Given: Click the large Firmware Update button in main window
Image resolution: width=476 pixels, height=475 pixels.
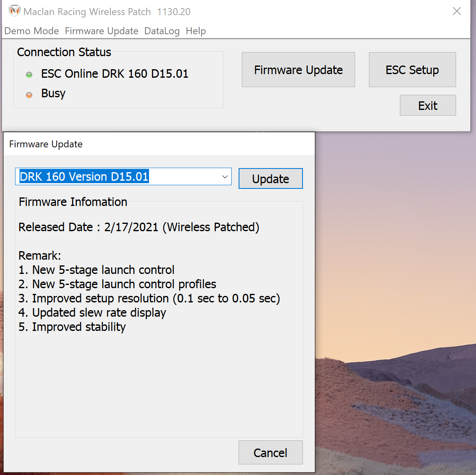Looking at the screenshot, I should (x=298, y=70).
